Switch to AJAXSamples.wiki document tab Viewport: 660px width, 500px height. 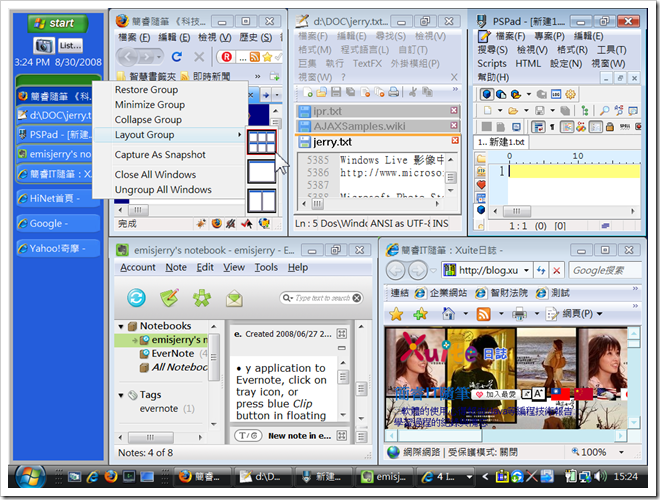coord(378,126)
